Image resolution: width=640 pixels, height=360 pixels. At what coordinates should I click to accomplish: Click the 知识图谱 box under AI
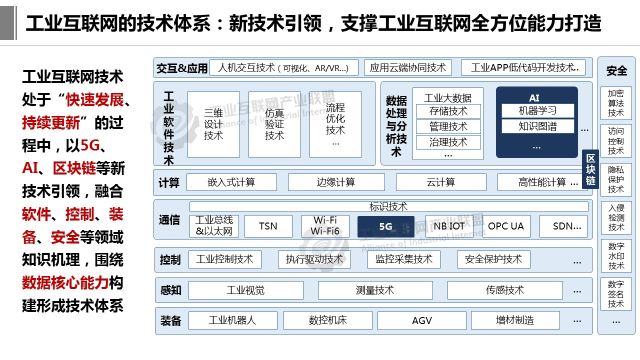[538, 127]
